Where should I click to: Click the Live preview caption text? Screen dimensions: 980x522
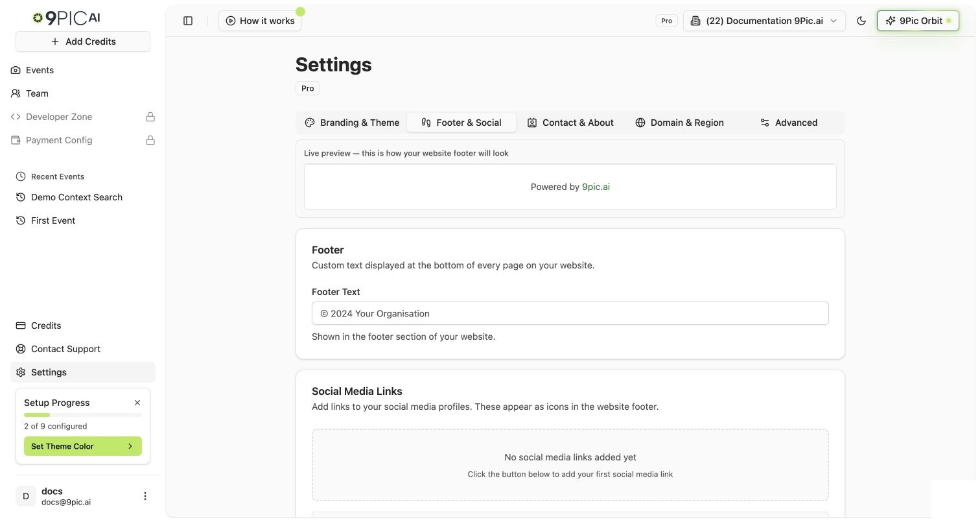(x=406, y=154)
